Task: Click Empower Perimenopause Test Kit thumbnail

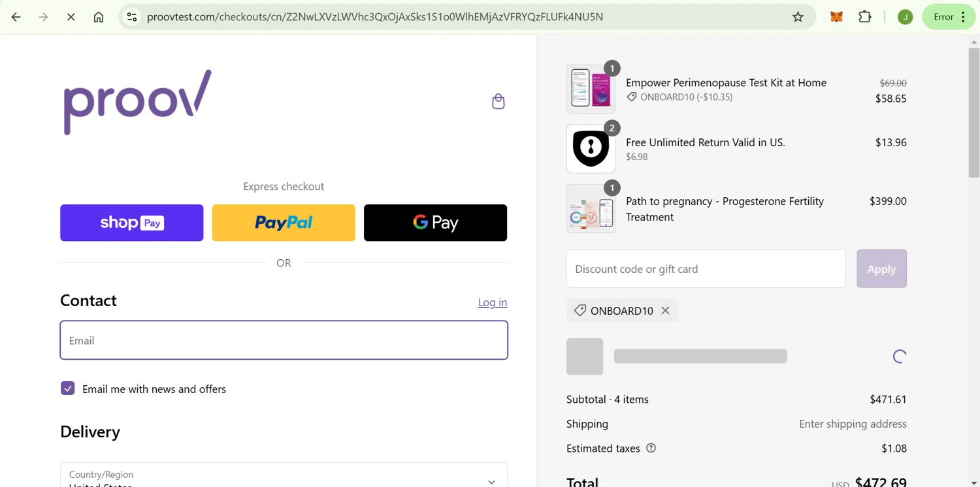Action: [591, 89]
